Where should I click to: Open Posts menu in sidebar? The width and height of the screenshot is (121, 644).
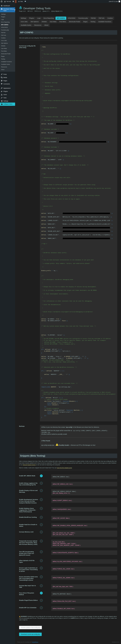[8, 74]
